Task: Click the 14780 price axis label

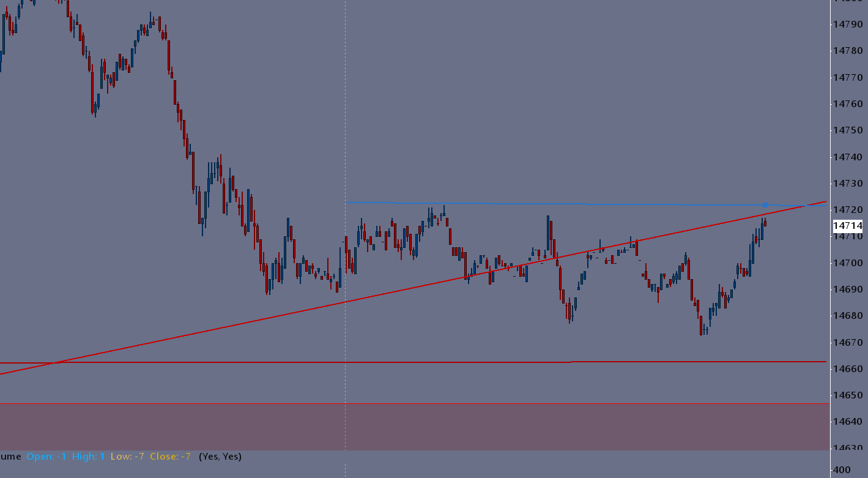Action: (x=848, y=51)
